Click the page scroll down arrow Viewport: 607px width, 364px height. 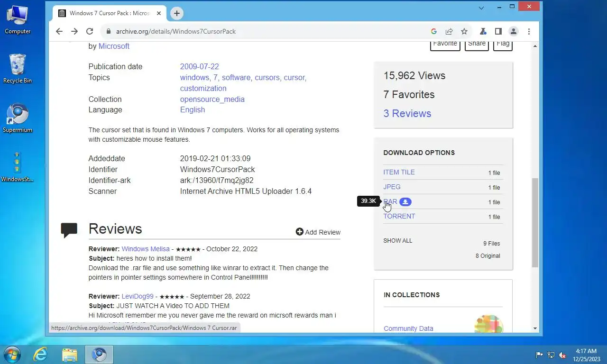coord(535,328)
